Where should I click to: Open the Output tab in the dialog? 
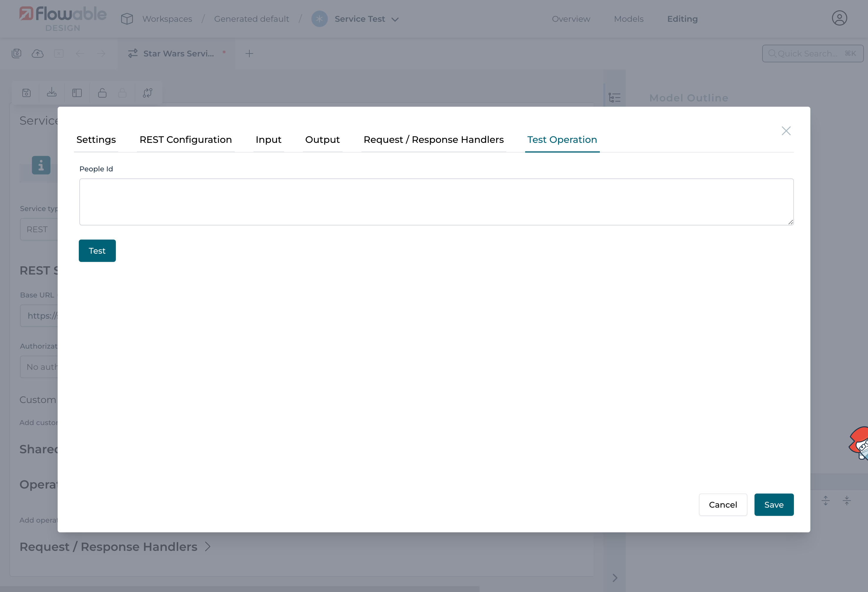coord(322,140)
